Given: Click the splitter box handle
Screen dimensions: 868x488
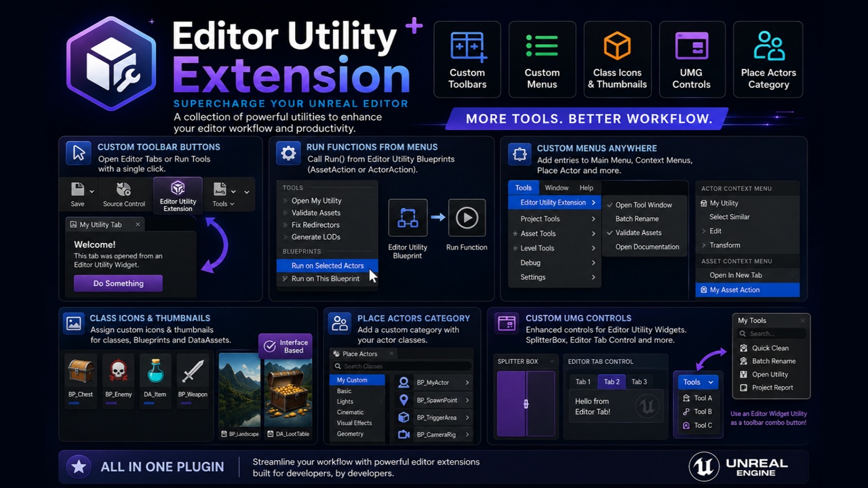Looking at the screenshot, I should pos(526,404).
